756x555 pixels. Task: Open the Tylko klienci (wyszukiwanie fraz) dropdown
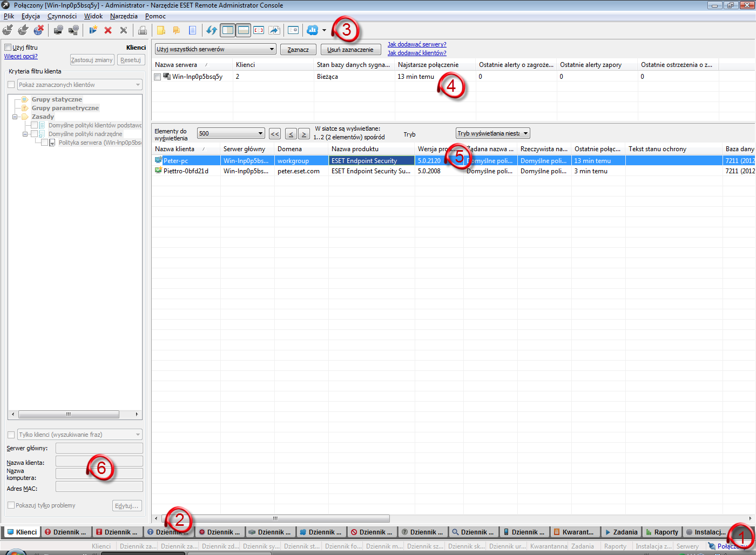(80, 435)
